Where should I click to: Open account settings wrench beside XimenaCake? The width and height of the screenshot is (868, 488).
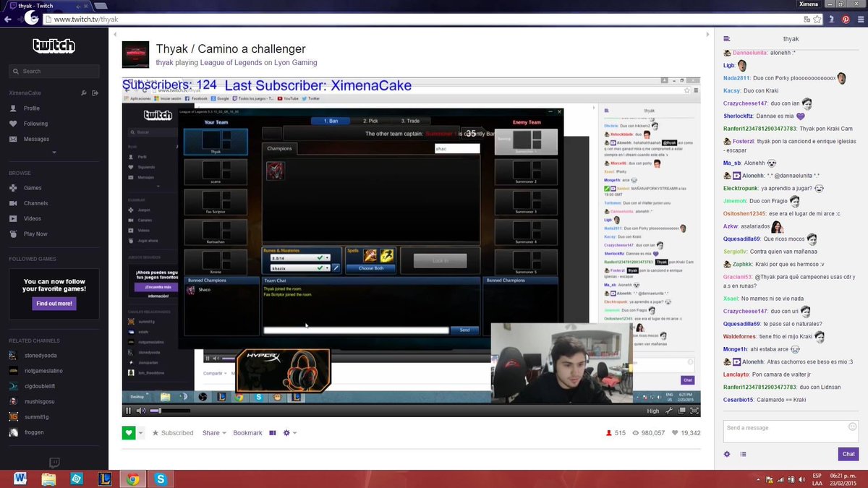pos(84,93)
